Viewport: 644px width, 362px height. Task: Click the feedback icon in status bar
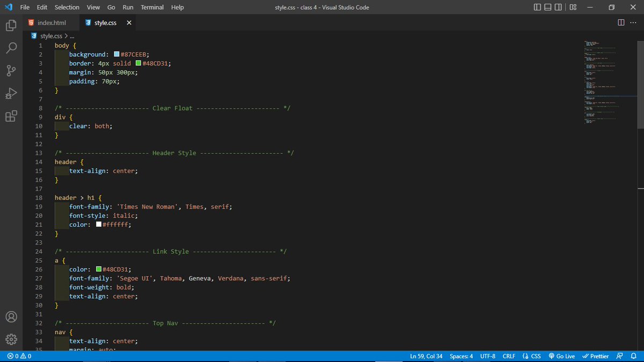[620, 356]
